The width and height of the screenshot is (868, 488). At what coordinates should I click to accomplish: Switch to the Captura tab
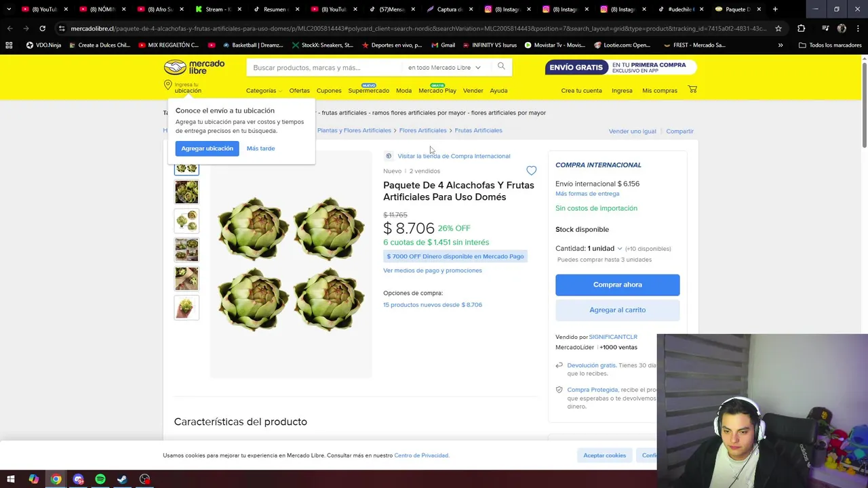click(450, 9)
